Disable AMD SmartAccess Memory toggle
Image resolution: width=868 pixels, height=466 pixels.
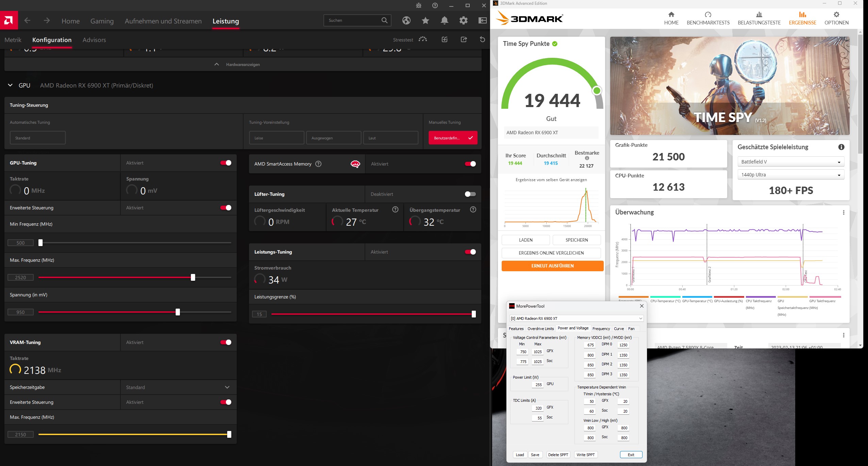point(470,164)
